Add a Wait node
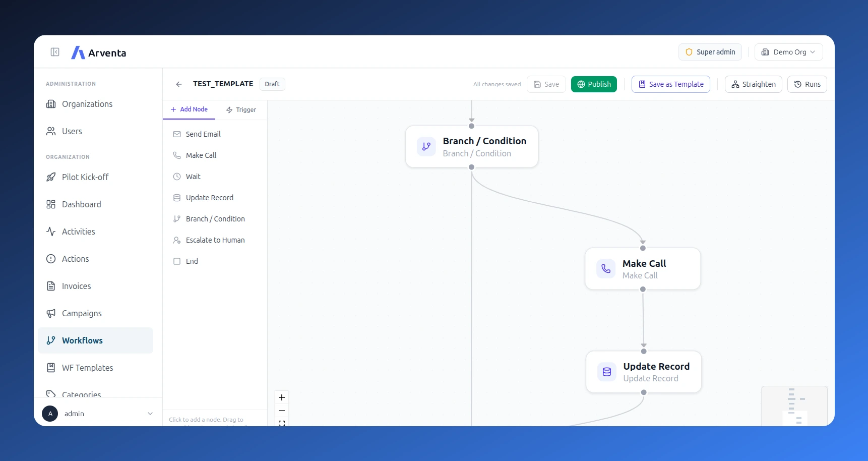 pos(215,177)
